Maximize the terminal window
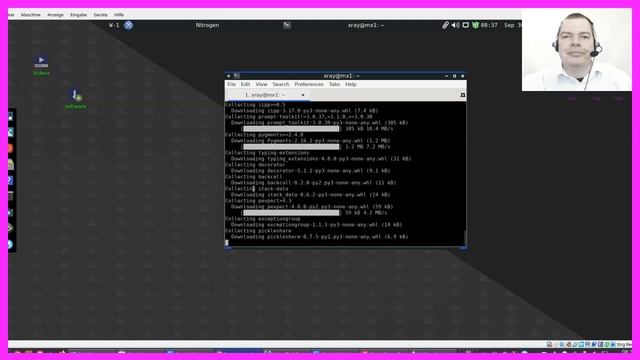 tap(454, 76)
